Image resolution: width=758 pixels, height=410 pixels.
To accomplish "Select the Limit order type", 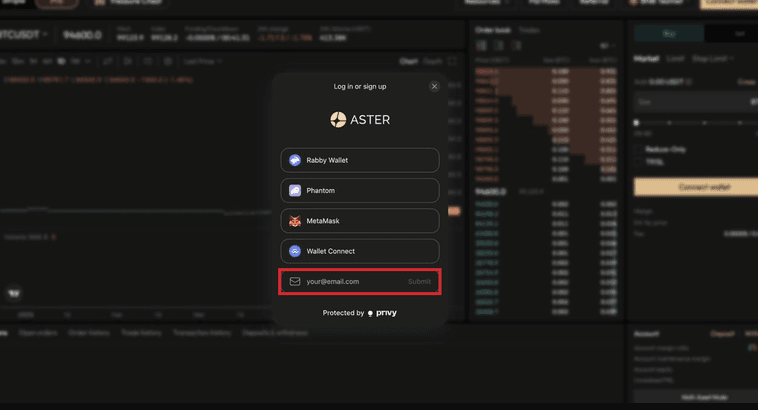I will [x=675, y=59].
